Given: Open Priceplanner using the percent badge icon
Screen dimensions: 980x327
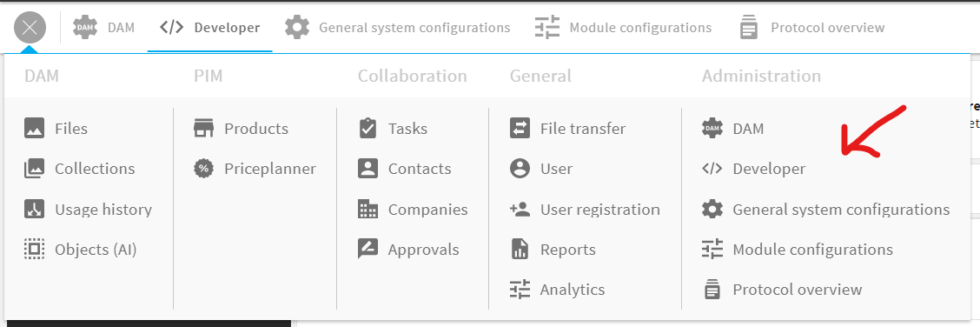Looking at the screenshot, I should pos(204,169).
